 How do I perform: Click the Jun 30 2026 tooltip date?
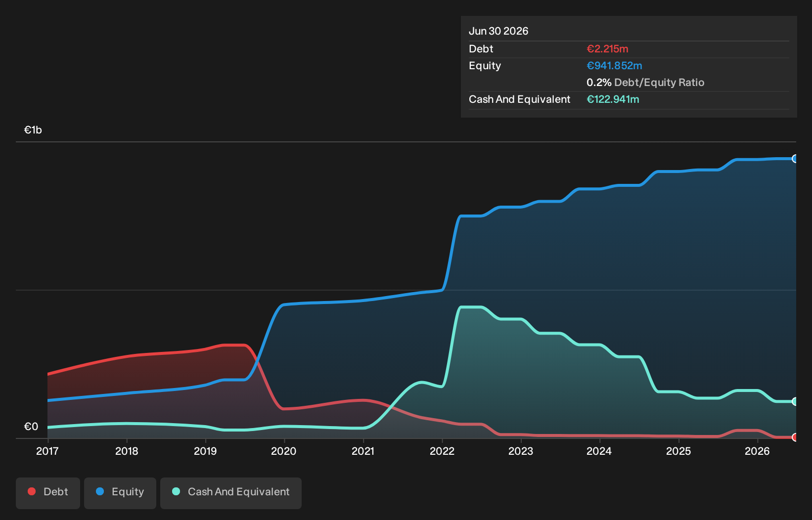click(498, 31)
